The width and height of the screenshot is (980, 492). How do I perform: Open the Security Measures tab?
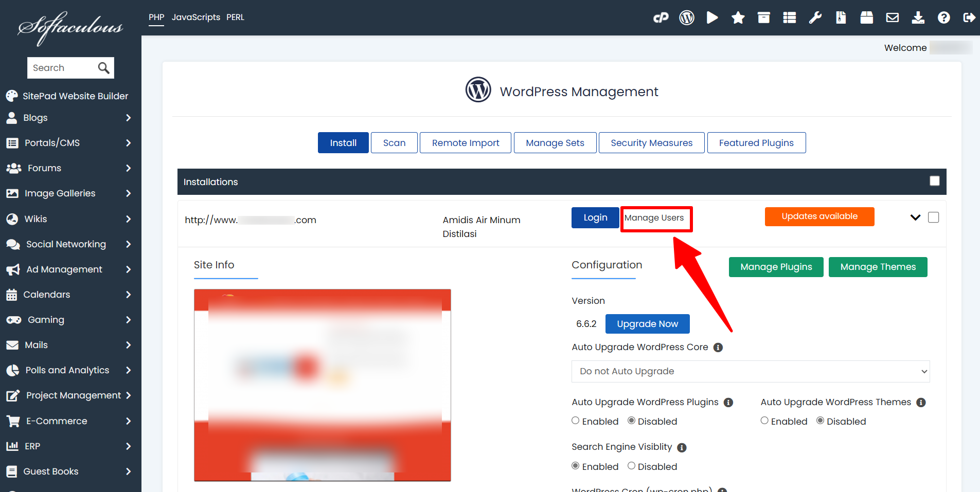click(652, 143)
